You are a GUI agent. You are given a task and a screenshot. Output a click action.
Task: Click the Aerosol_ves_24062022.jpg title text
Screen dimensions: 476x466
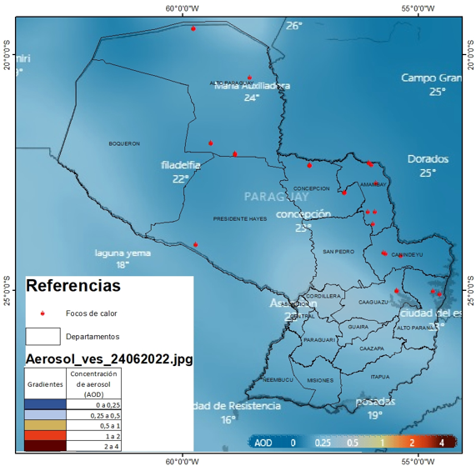click(109, 358)
